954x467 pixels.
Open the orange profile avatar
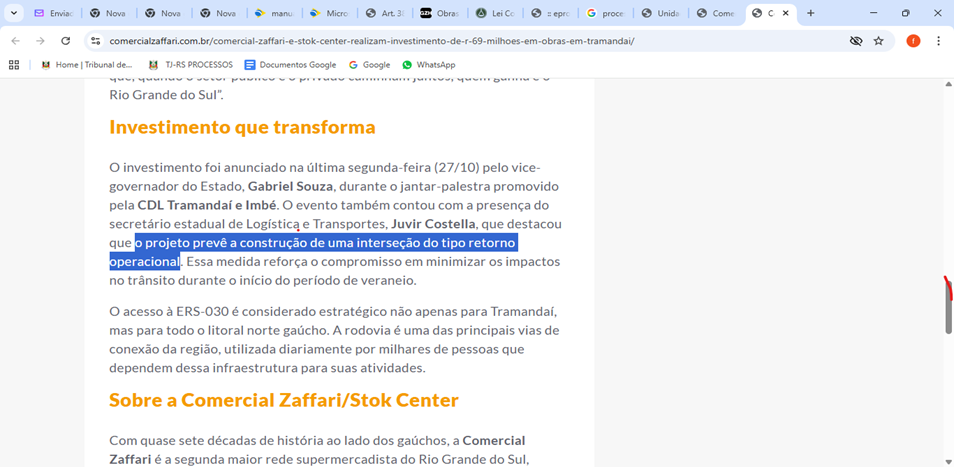913,41
